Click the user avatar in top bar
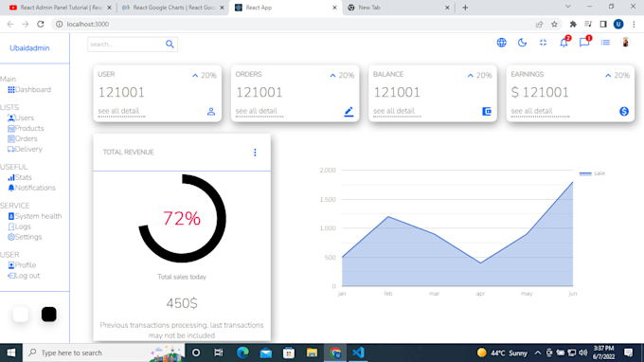This screenshot has height=362, width=644. (625, 43)
